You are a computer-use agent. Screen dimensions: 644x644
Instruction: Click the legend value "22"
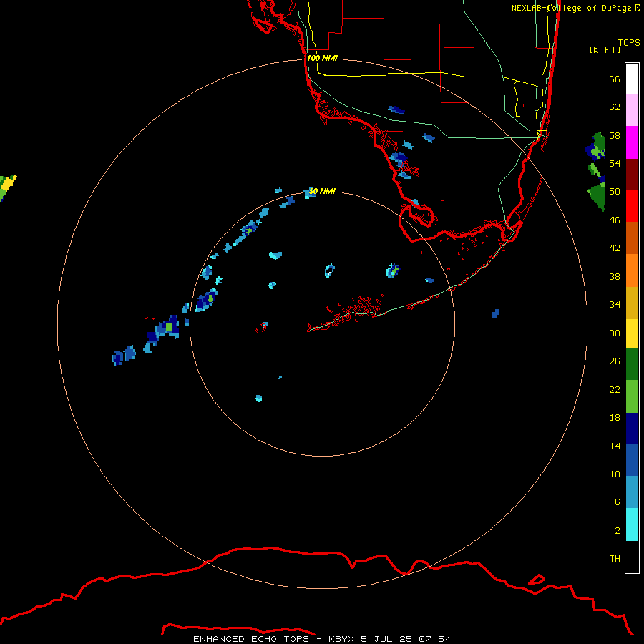tap(615, 389)
